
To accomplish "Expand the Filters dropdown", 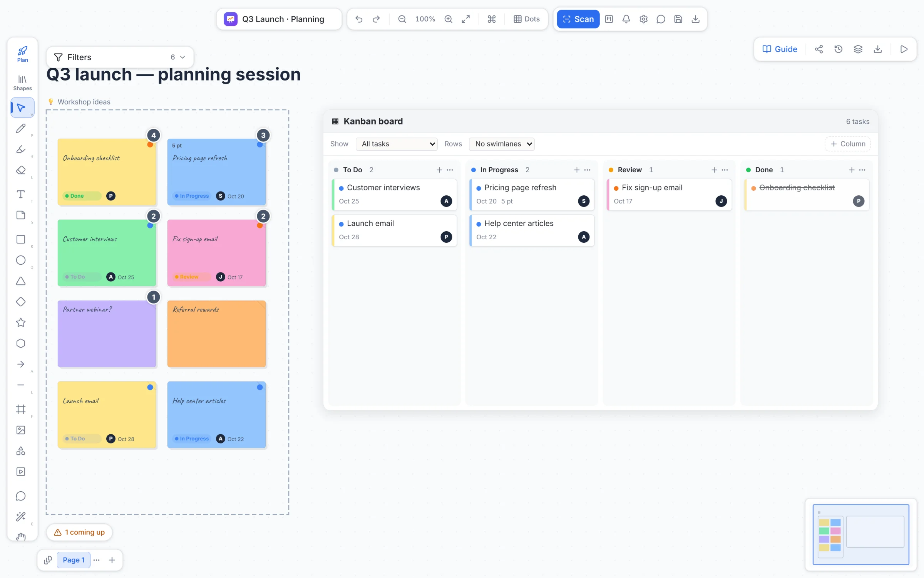I will pos(120,57).
